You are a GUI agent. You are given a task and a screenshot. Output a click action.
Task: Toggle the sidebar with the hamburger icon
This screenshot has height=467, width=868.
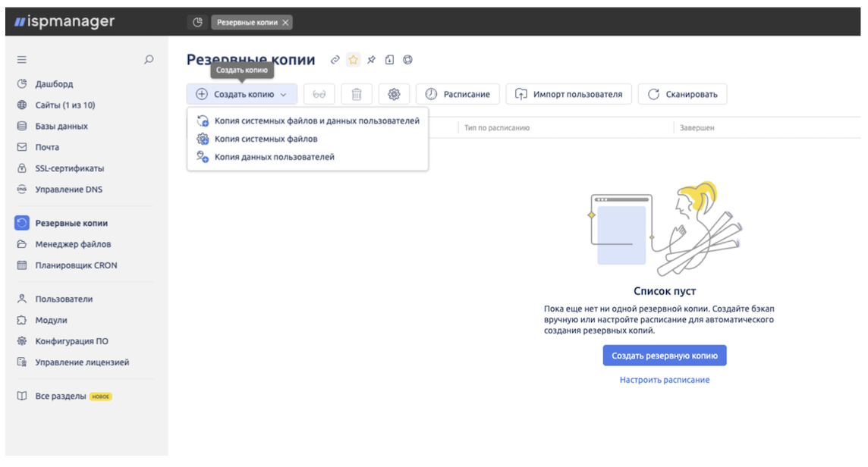point(22,59)
